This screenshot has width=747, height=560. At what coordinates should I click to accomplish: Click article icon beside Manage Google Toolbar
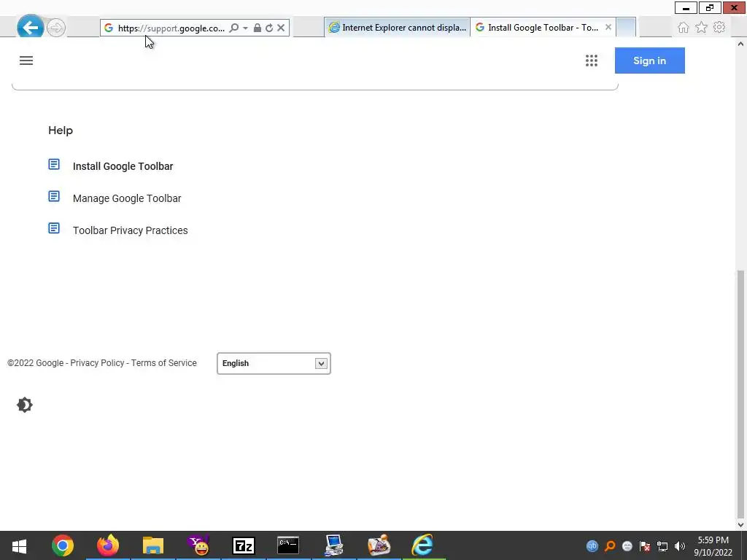[x=54, y=196]
